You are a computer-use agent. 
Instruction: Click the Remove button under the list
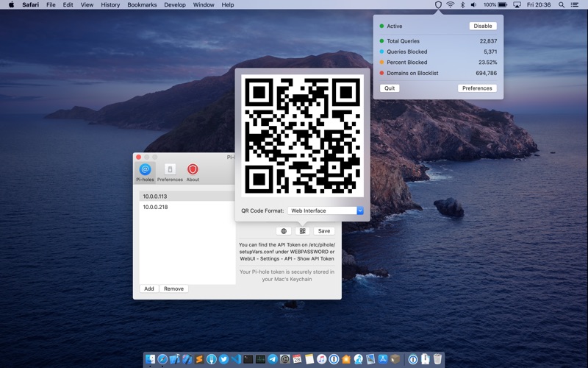173,289
